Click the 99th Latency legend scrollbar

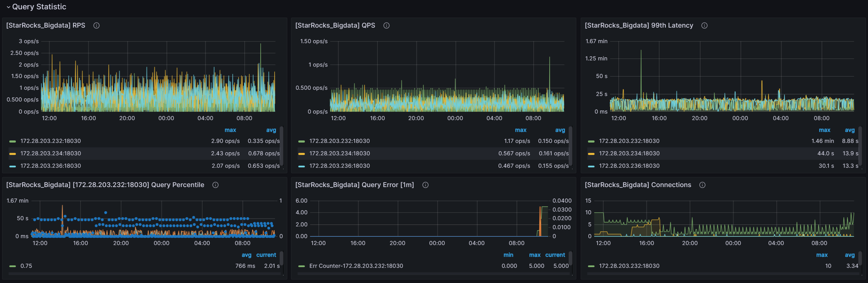click(860, 146)
